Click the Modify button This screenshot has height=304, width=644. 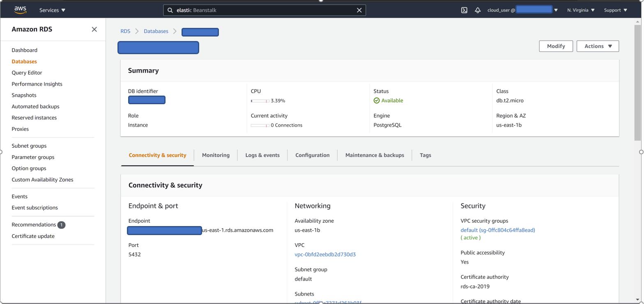point(556,46)
